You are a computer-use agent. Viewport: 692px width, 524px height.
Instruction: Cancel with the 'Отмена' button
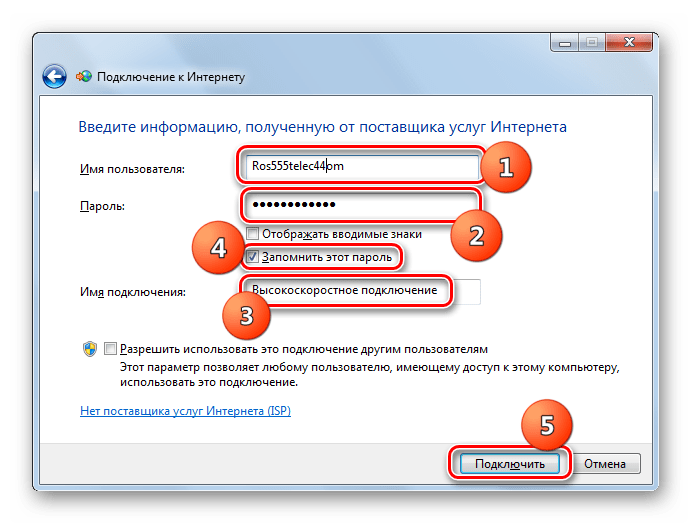point(605,464)
